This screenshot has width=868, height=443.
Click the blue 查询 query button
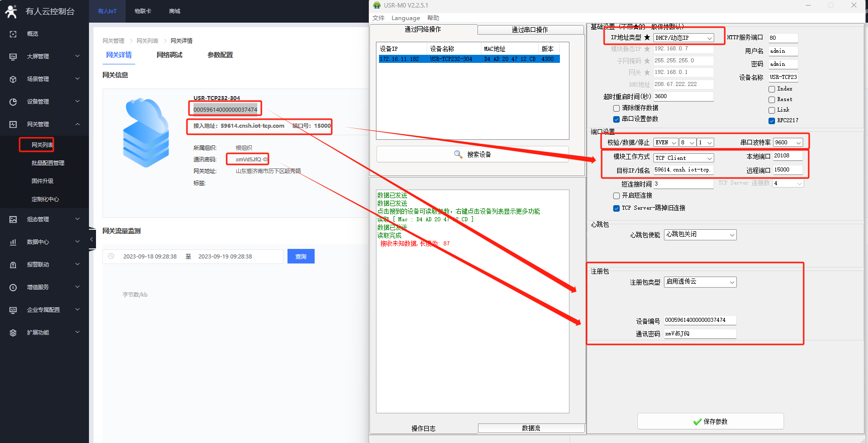(301, 256)
